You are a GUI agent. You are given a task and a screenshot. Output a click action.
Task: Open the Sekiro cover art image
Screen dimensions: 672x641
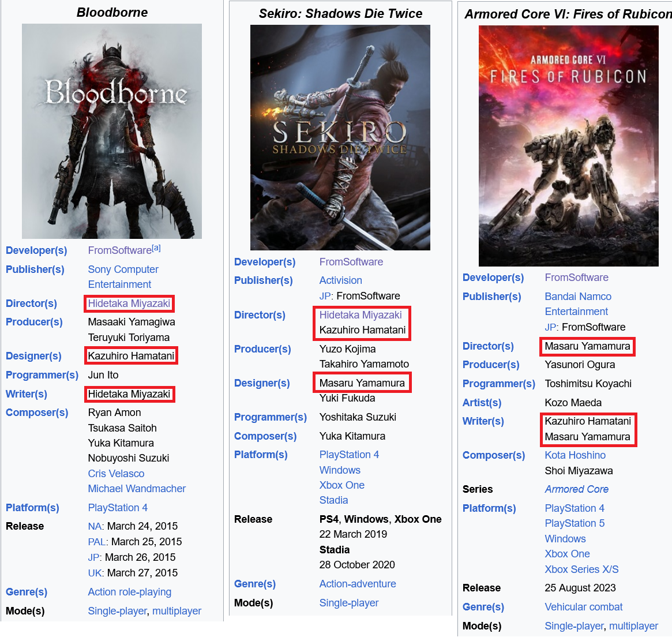340,138
